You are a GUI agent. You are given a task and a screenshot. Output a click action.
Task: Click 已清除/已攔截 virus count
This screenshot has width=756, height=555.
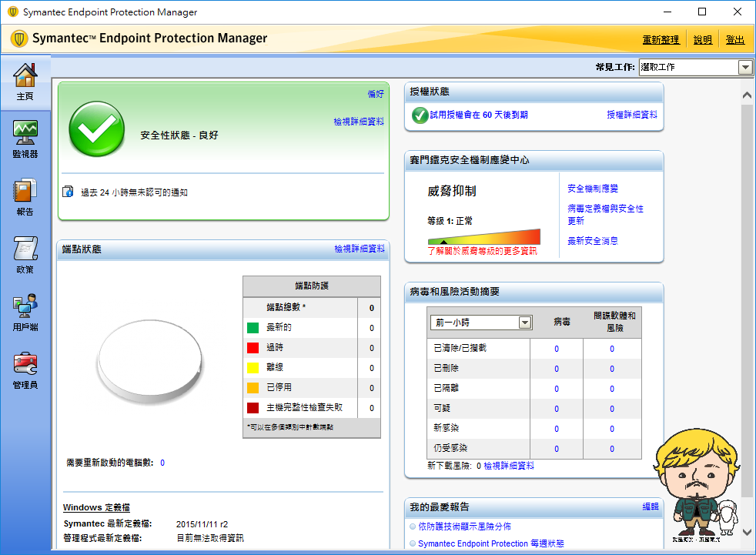pyautogui.click(x=557, y=349)
